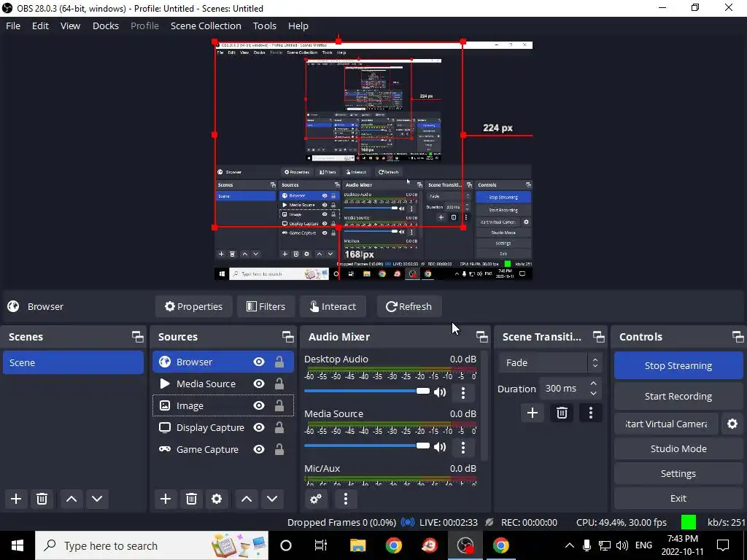Open the Fade transition dropdown
This screenshot has height=560, width=747.
(551, 363)
